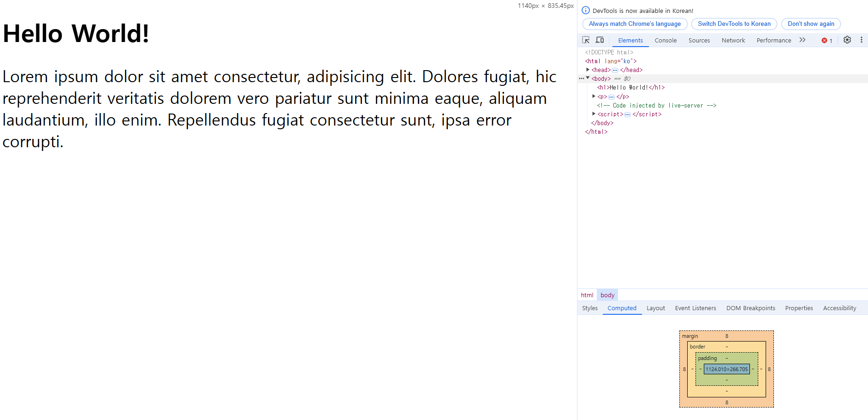Click the three-dot actions beside the body node
This screenshot has height=420, width=868.
click(581, 78)
